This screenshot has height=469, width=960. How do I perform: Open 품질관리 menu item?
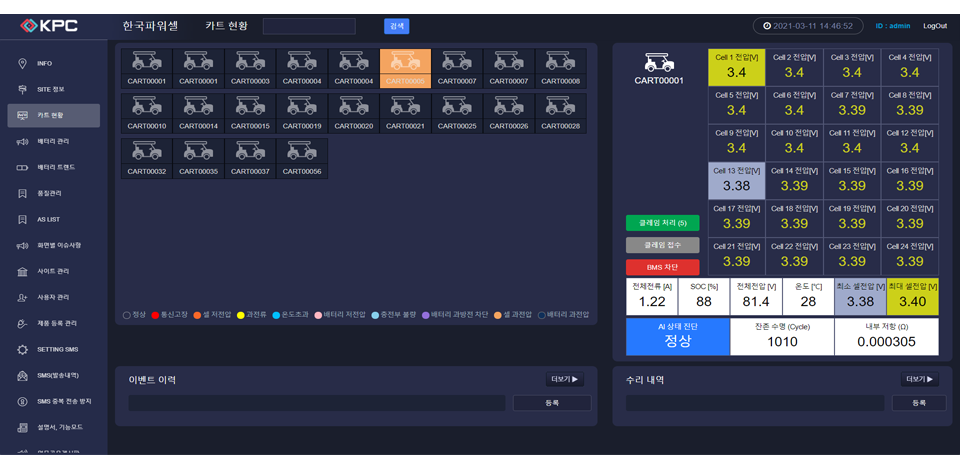49,193
